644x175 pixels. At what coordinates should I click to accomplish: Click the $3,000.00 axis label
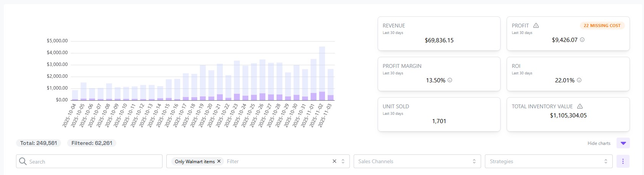[x=57, y=64]
